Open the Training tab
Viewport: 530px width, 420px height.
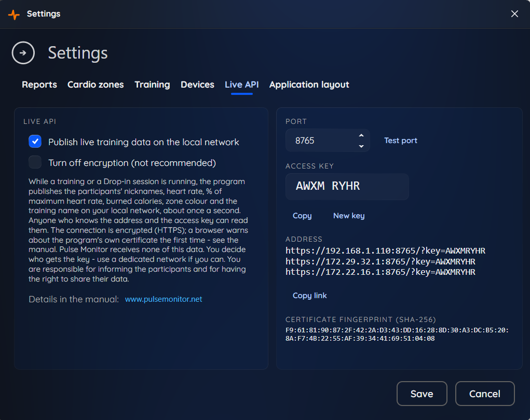point(152,85)
